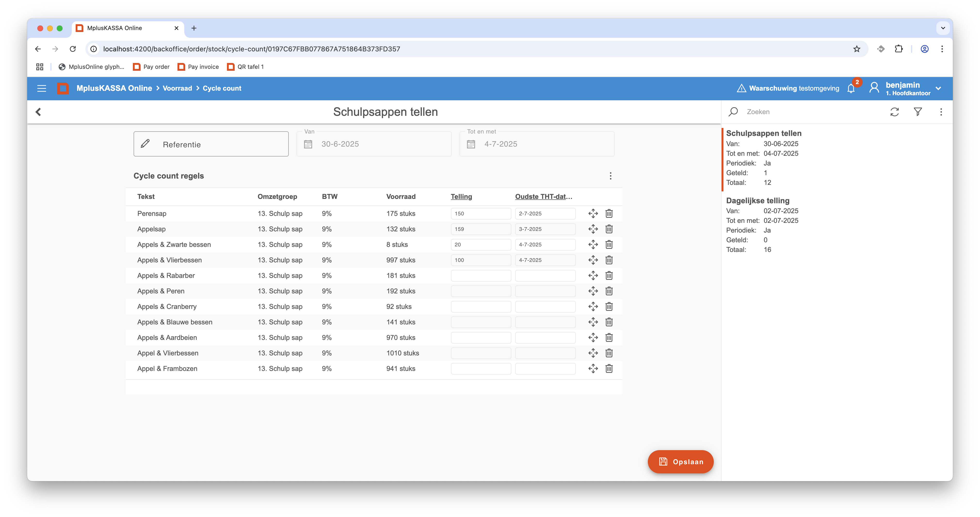Image resolution: width=980 pixels, height=517 pixels.
Task: Click MplusKASSA Online breadcrumb home
Action: (x=114, y=89)
